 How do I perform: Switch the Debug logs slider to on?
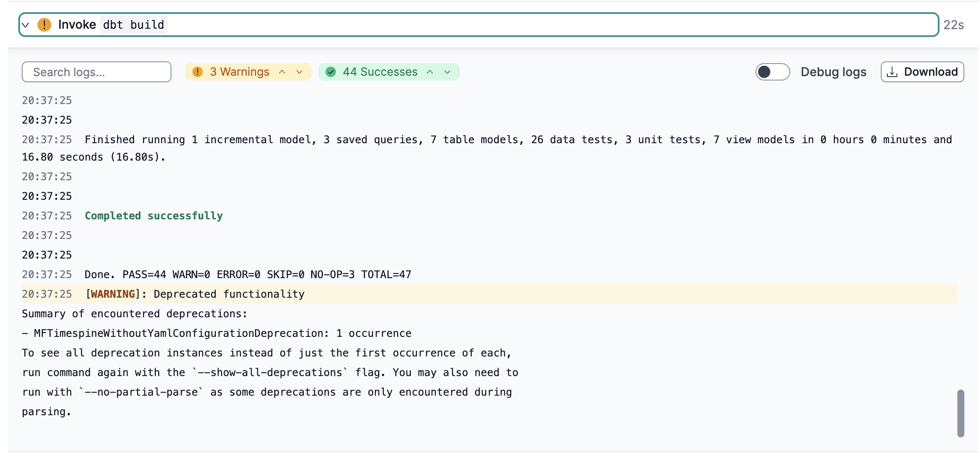tap(772, 72)
